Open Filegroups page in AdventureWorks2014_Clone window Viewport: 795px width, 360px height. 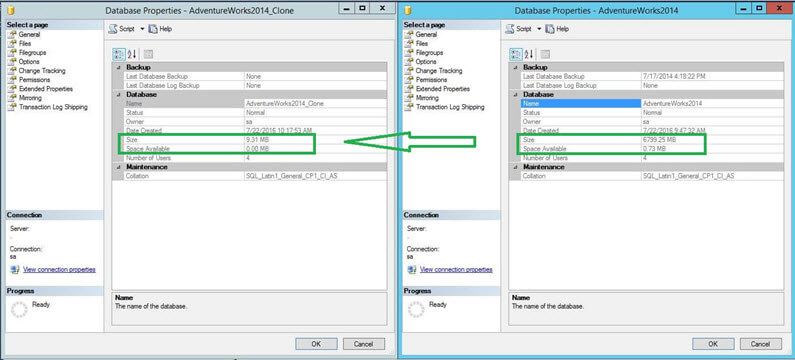[x=32, y=53]
